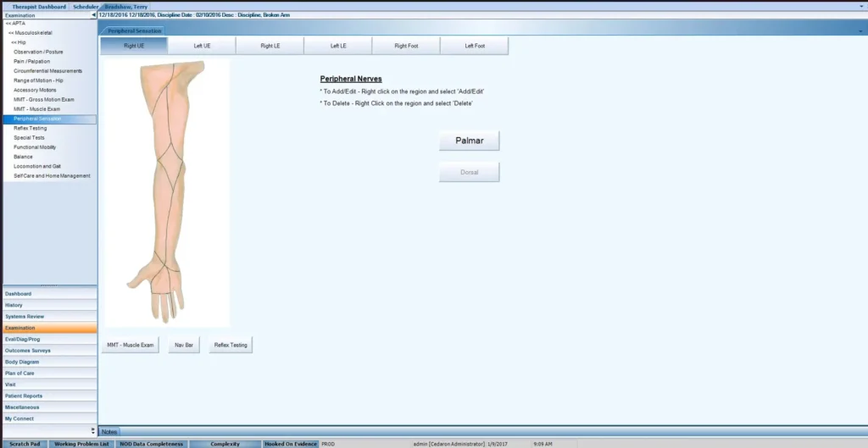Choose the Left Foot tab
The image size is (868, 448).
point(475,46)
